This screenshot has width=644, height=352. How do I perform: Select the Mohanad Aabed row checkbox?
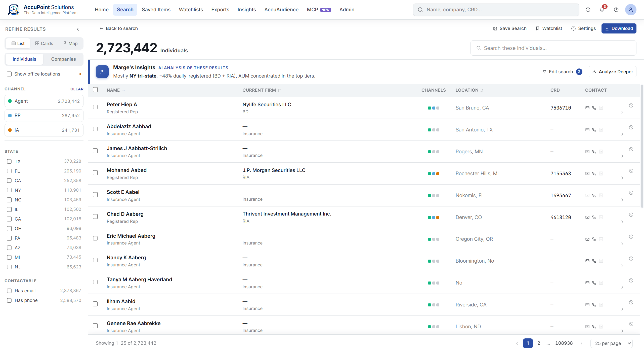[95, 173]
